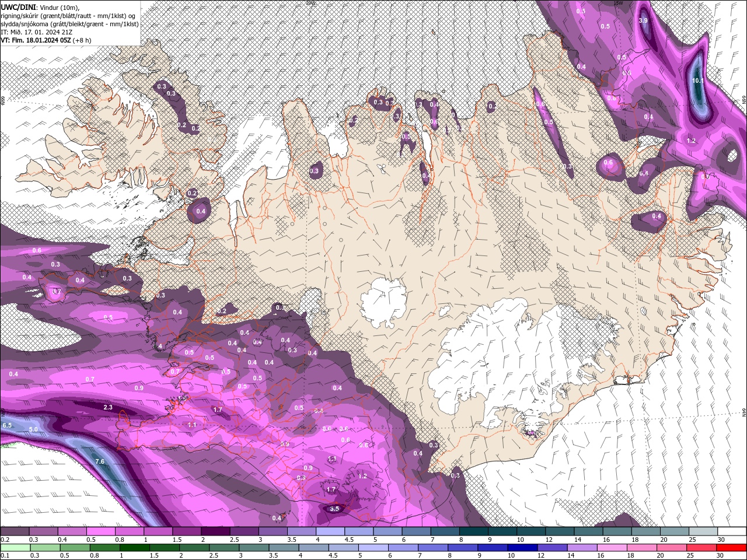The height and width of the screenshot is (560, 747).
Task: Click the 6.5 precipitation value on the map
Action: (7, 425)
